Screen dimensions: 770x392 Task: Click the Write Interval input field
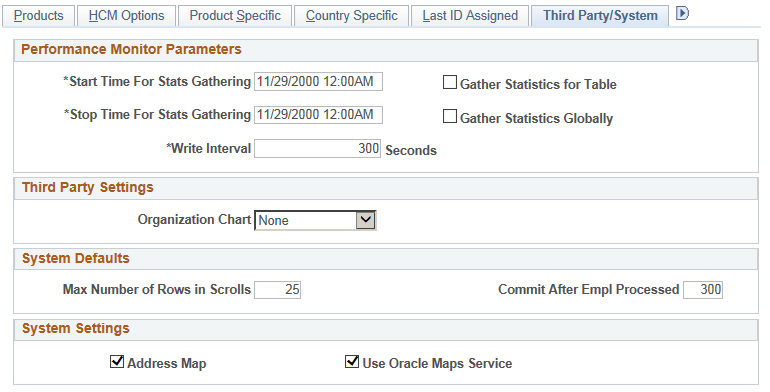(317, 148)
